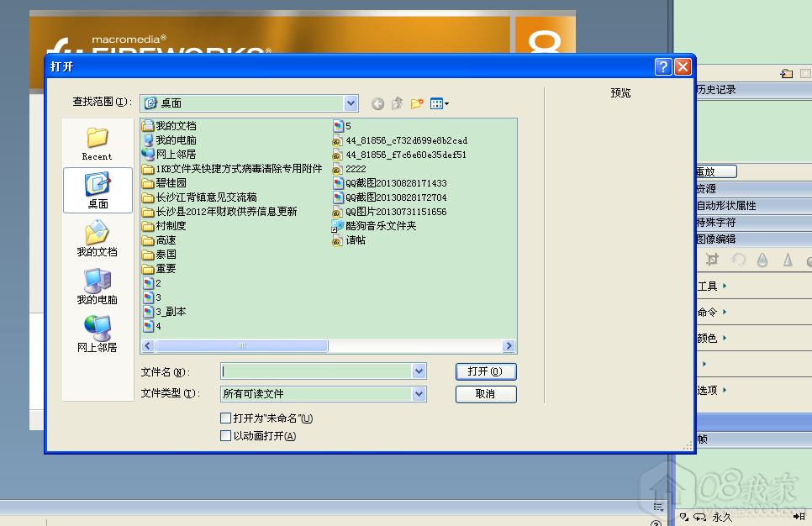This screenshot has height=526, width=812.
Task: Enable the 打开为"未命名" checkbox
Action: (225, 418)
